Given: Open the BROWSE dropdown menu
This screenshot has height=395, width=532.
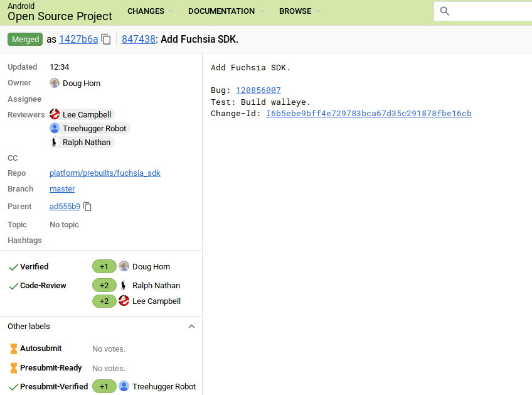Looking at the screenshot, I should coord(299,11).
